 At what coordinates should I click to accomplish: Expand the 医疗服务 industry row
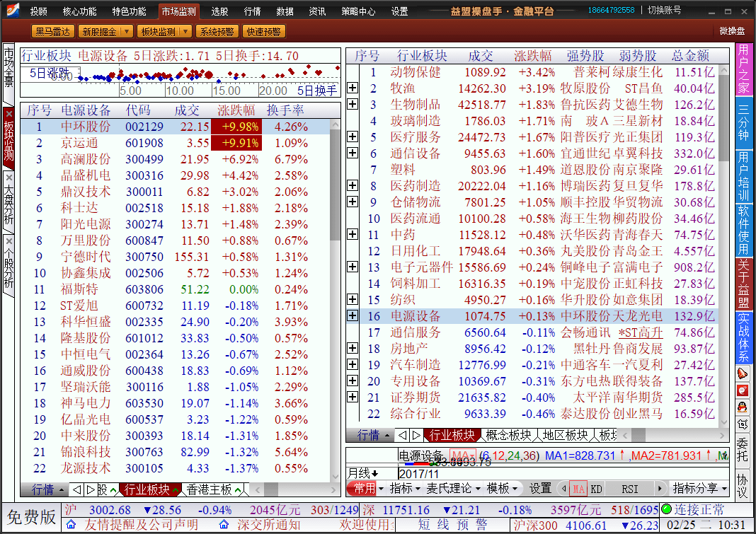click(x=353, y=137)
